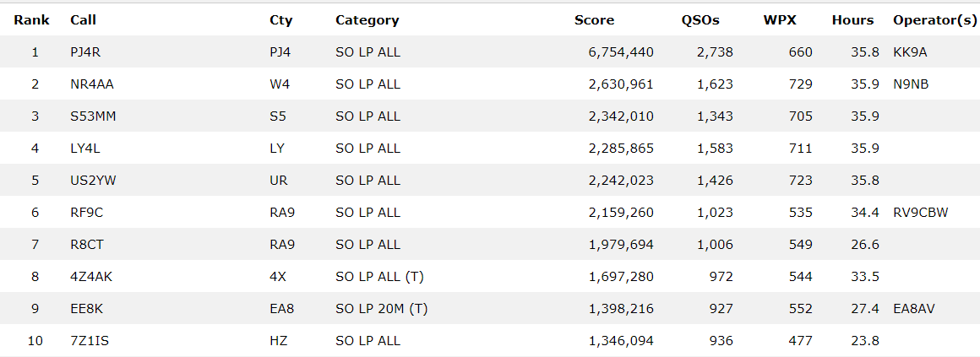
Task: Open the US2YW callsign entry
Action: [x=92, y=181]
